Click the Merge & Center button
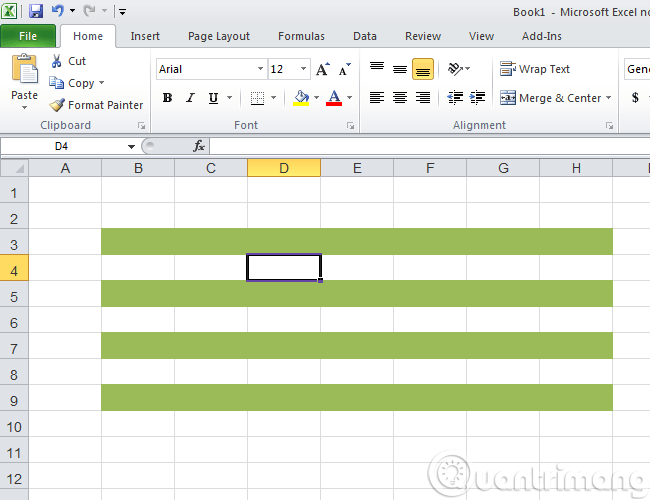Screen dimensions: 650x500 coord(551,98)
